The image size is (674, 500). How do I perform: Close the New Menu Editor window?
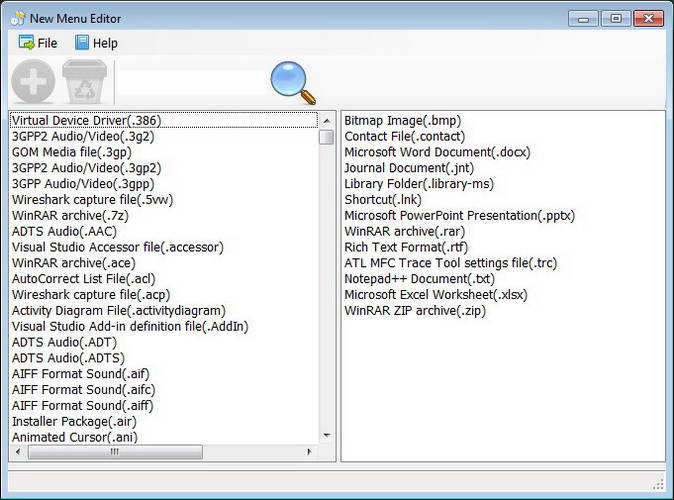648,19
